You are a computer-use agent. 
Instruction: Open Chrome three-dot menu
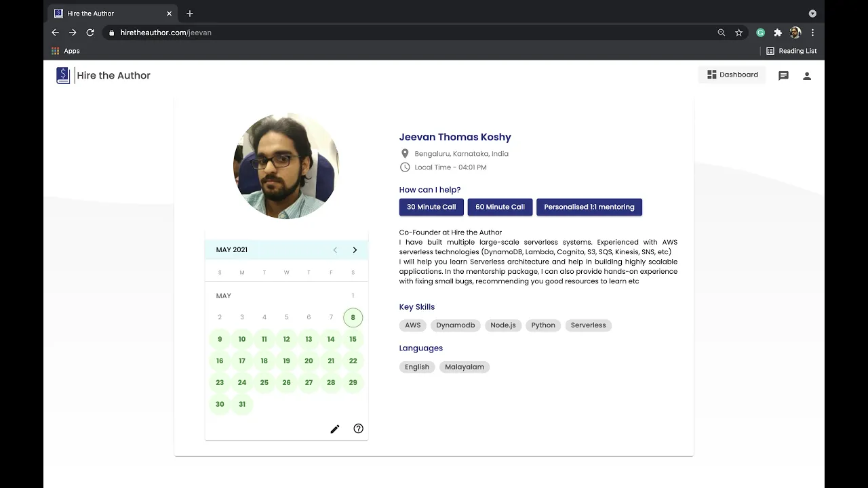tap(812, 33)
